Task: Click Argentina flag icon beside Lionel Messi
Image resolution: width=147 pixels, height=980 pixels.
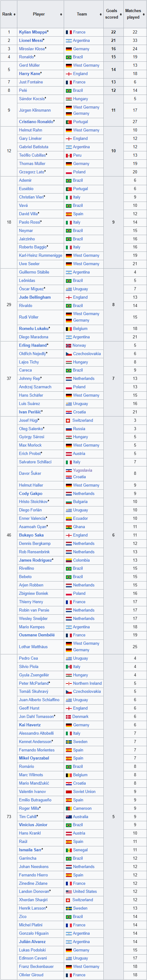Action: point(69,41)
